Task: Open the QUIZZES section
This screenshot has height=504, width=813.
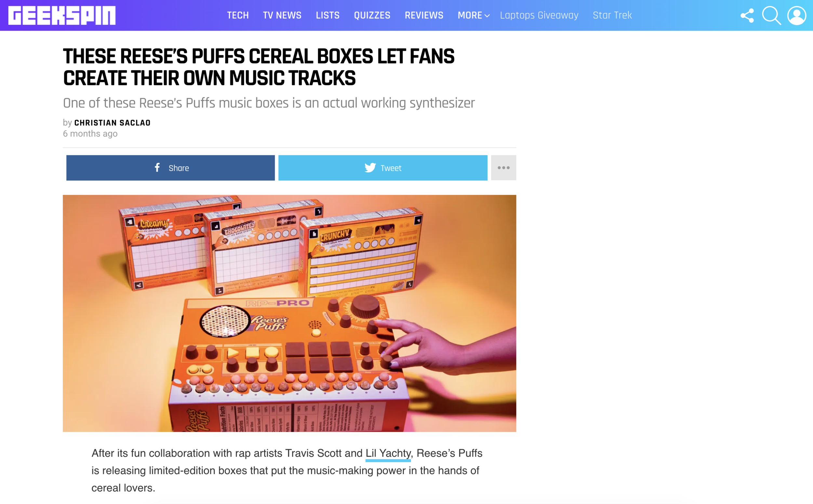Action: click(x=372, y=15)
